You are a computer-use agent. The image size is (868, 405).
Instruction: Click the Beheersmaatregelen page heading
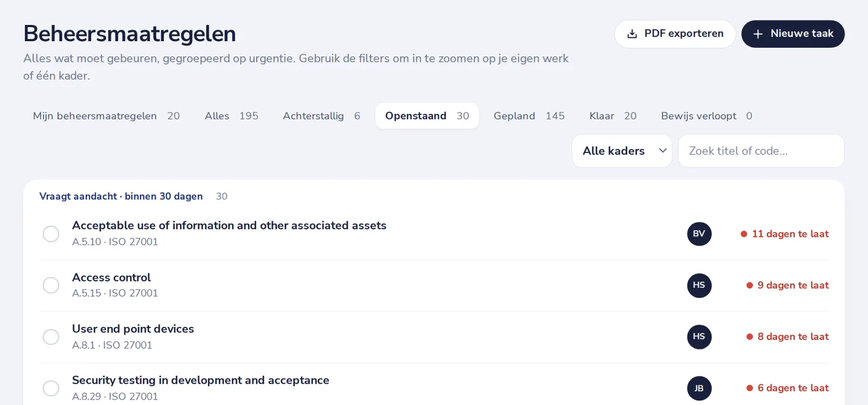tap(130, 34)
